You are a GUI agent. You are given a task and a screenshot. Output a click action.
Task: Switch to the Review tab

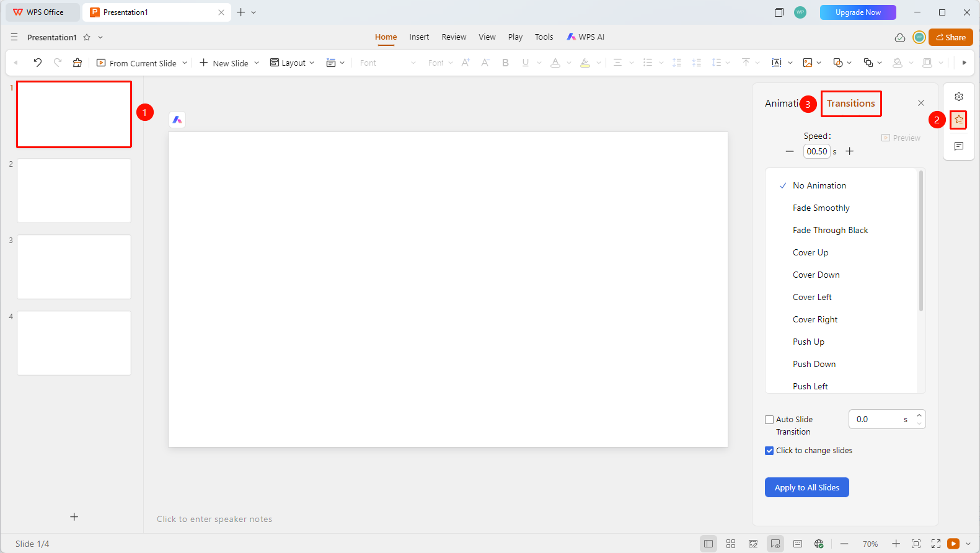coord(454,37)
